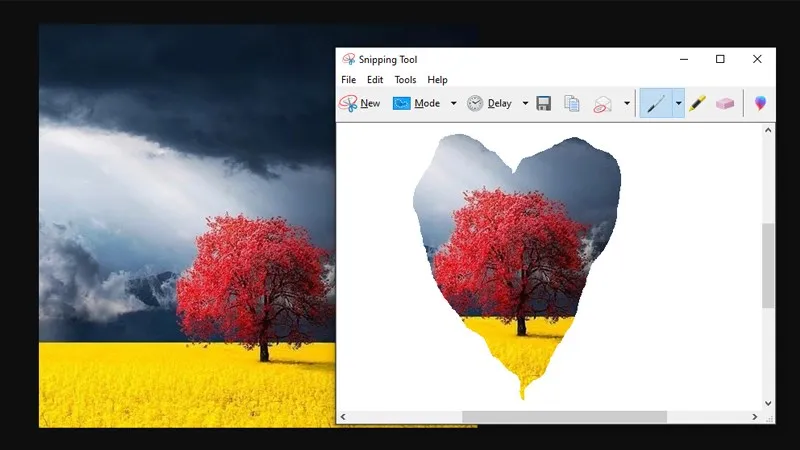Open the Tools menu

tap(405, 80)
